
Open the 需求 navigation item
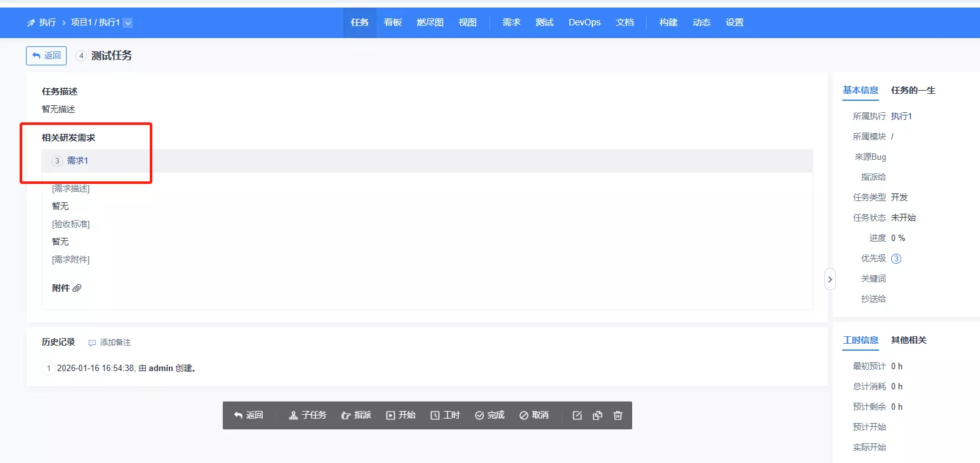click(x=512, y=22)
